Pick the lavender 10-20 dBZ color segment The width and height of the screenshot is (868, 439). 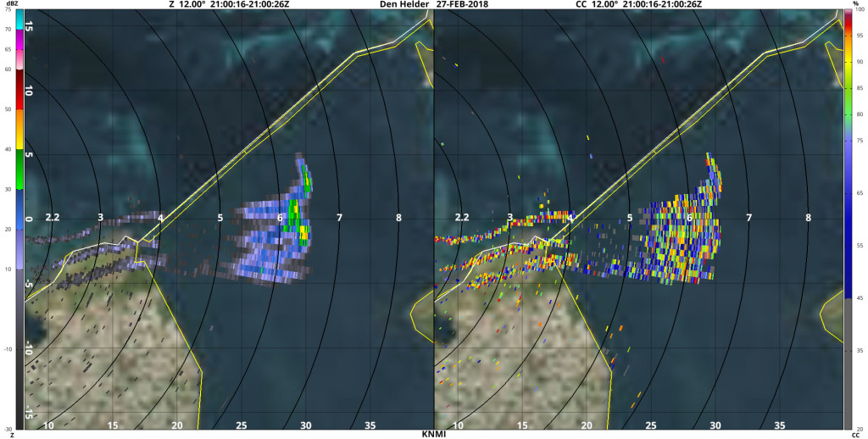(19, 249)
